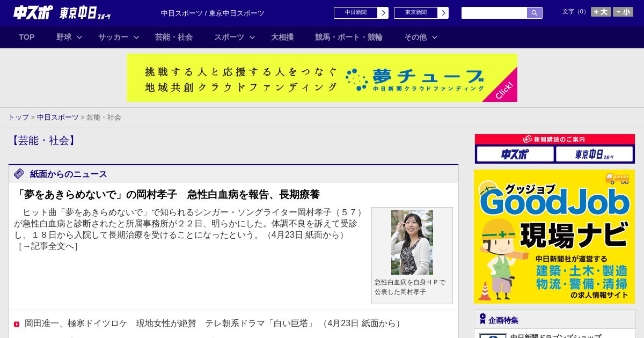Open the 岡村孝子 急性白血病 headline article
Viewport: 644px width, 338px height.
(167, 194)
